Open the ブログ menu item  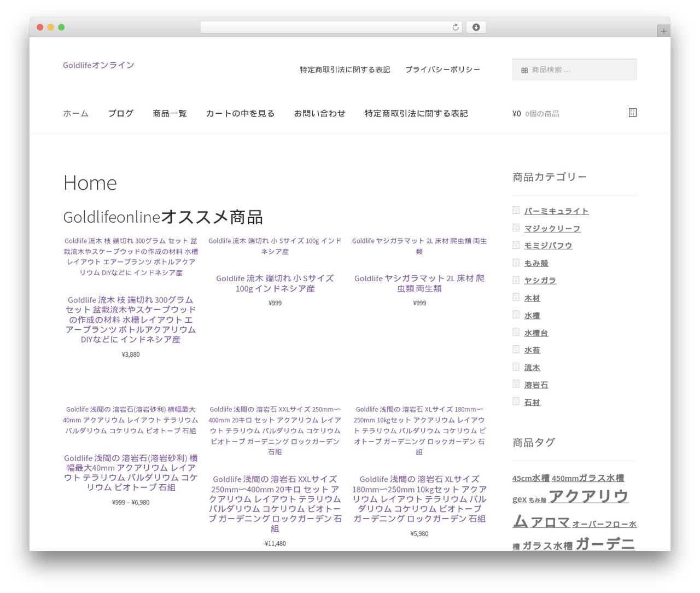point(120,113)
